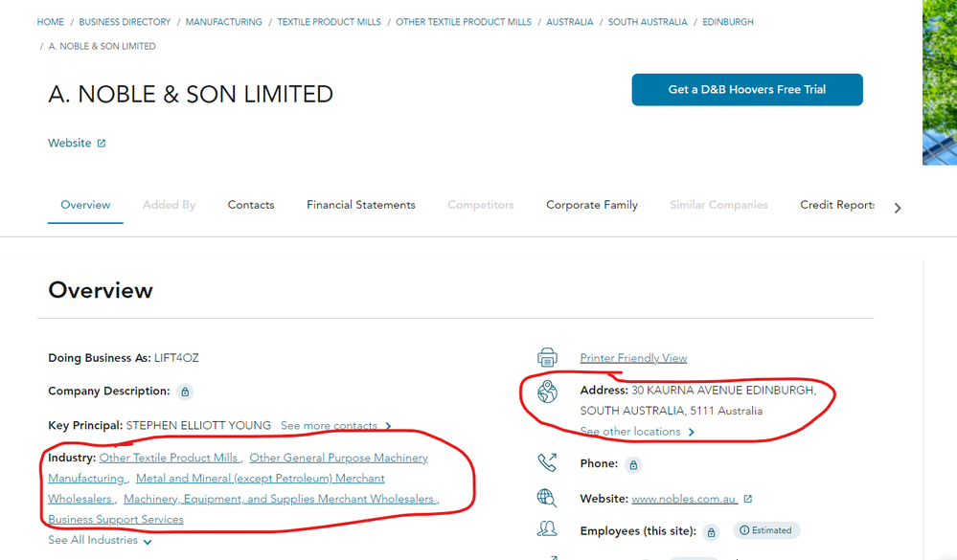Go to OTHER TEXTILE PRODUCT MILLS breadcrumb
957x560 pixels.
pos(464,22)
